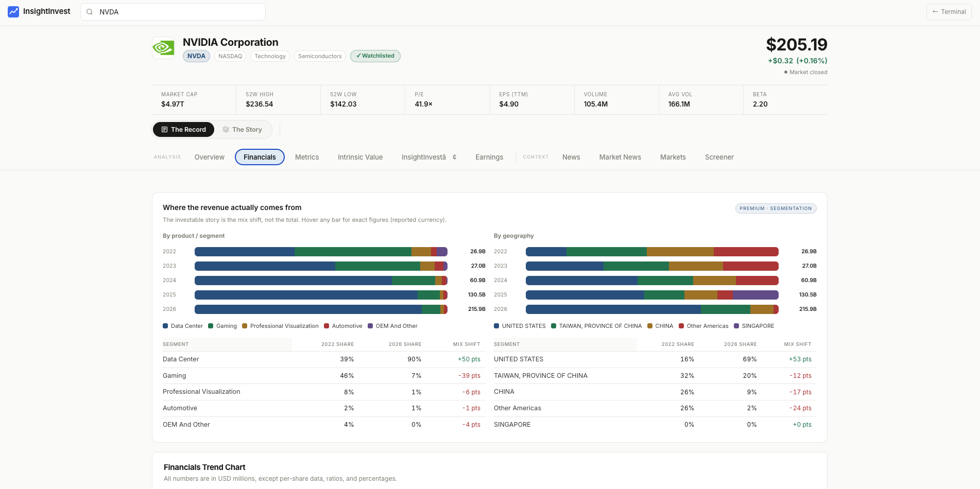Focus the ticker search field containing NVDA
Screen dimensions: 980x489
pos(173,12)
